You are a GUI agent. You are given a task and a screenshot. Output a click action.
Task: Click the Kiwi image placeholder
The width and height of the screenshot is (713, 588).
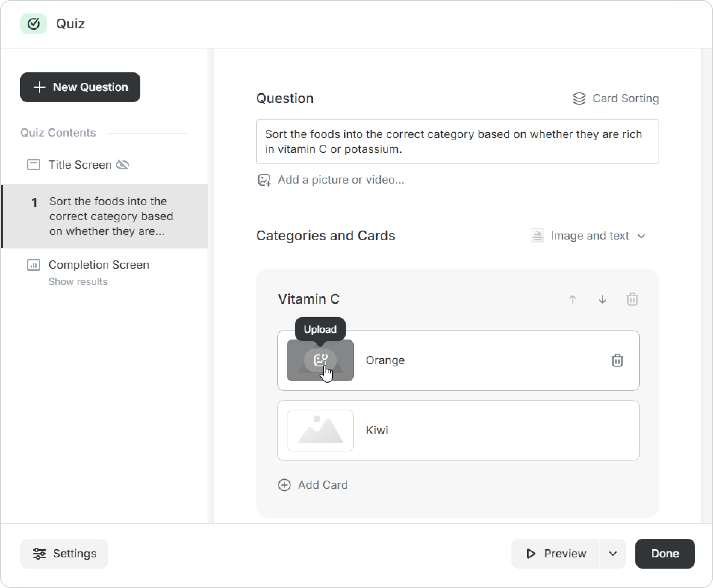click(x=320, y=431)
